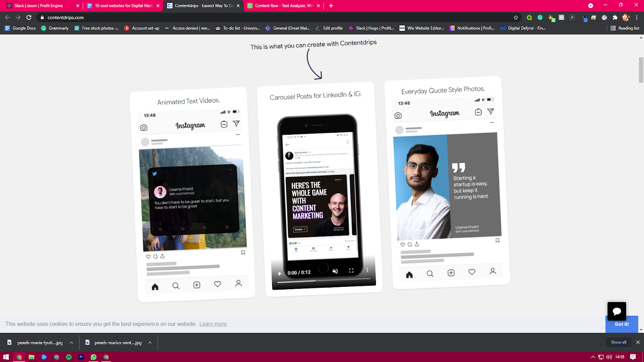
Task: Open a new browser tab
Action: click(331, 6)
